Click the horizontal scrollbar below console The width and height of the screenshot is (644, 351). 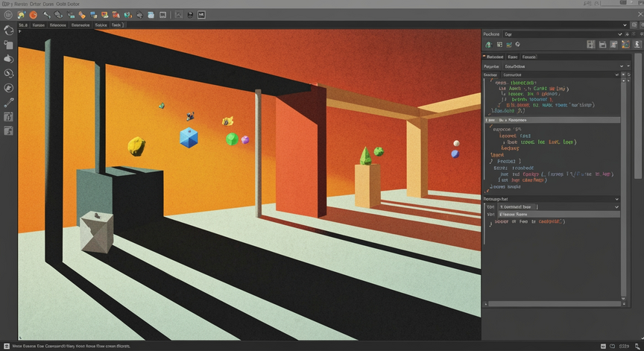[x=554, y=304]
